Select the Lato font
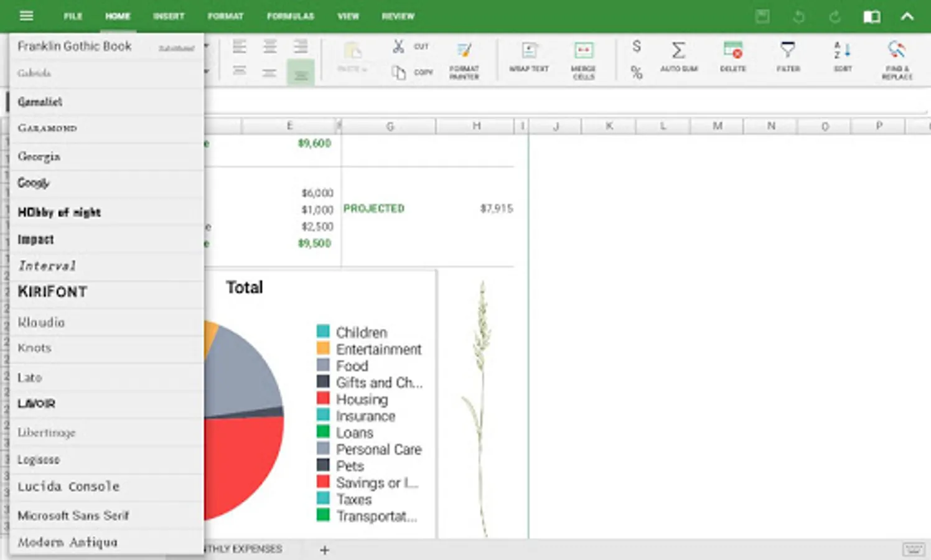This screenshot has height=560, width=931. tap(106, 377)
